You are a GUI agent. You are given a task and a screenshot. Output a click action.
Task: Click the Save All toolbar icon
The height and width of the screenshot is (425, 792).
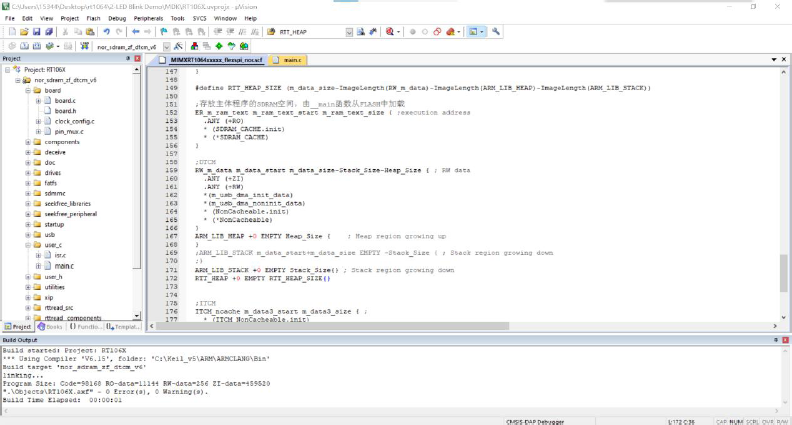49,31
